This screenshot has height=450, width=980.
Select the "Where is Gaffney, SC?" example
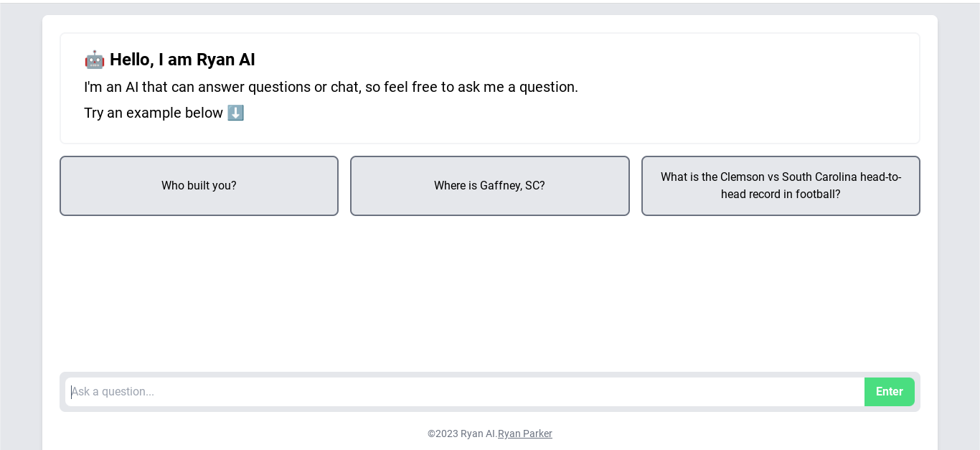coord(489,186)
